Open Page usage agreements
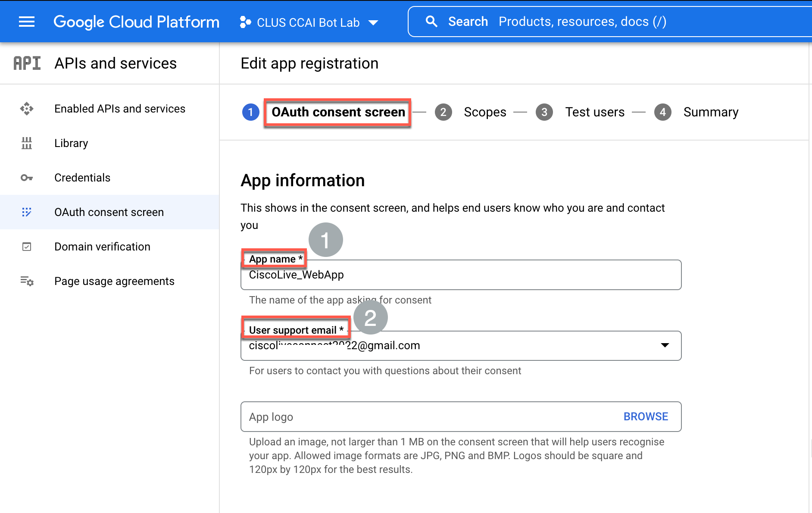812x513 pixels. [109, 281]
